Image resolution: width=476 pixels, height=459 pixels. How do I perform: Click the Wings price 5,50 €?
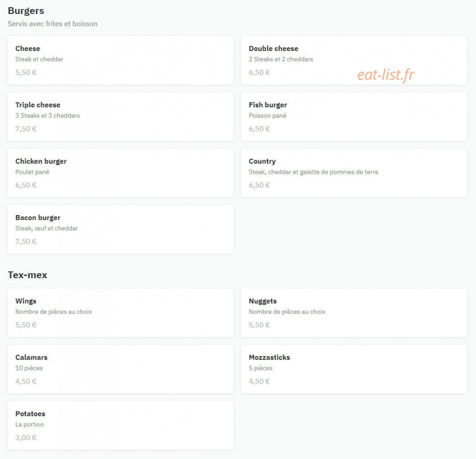pos(26,325)
